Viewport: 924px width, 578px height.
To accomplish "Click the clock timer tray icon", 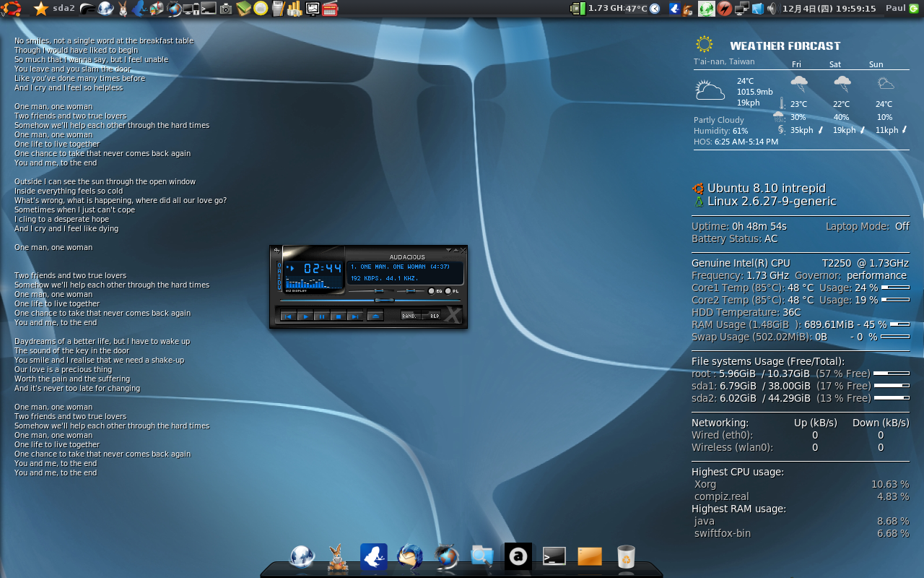I will click(x=655, y=9).
